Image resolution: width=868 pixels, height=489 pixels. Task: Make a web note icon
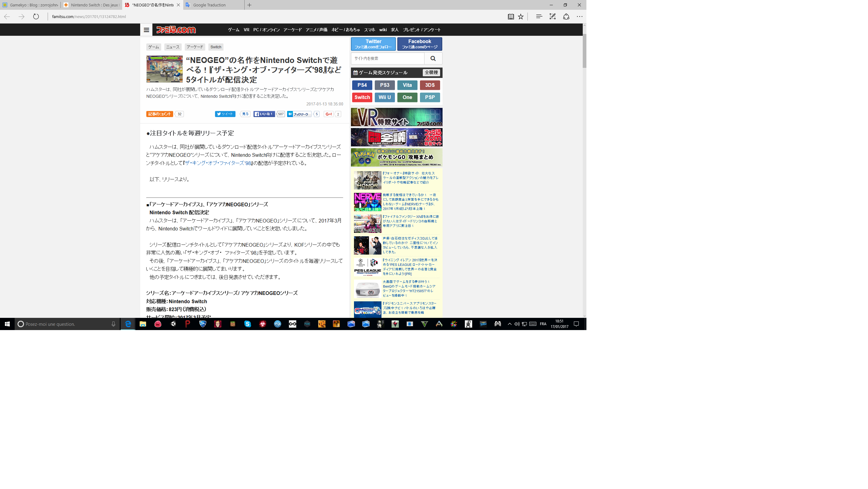pos(553,17)
